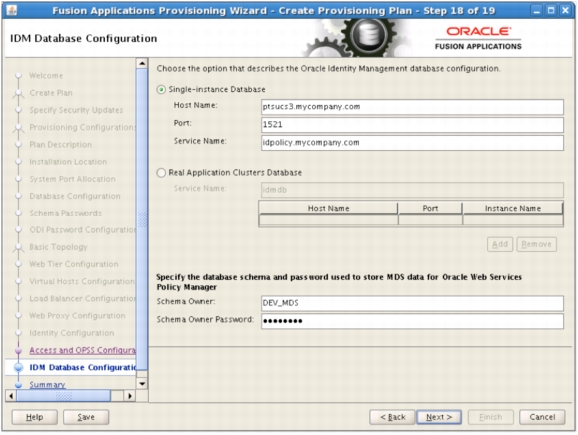Click the Identity Configuration step
The width and height of the screenshot is (578, 435).
point(72,333)
